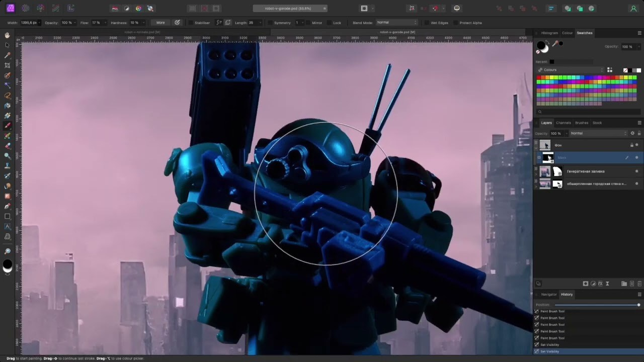Select the Zoom tool magnifier
This screenshot has height=362, width=644.
pyautogui.click(x=7, y=251)
